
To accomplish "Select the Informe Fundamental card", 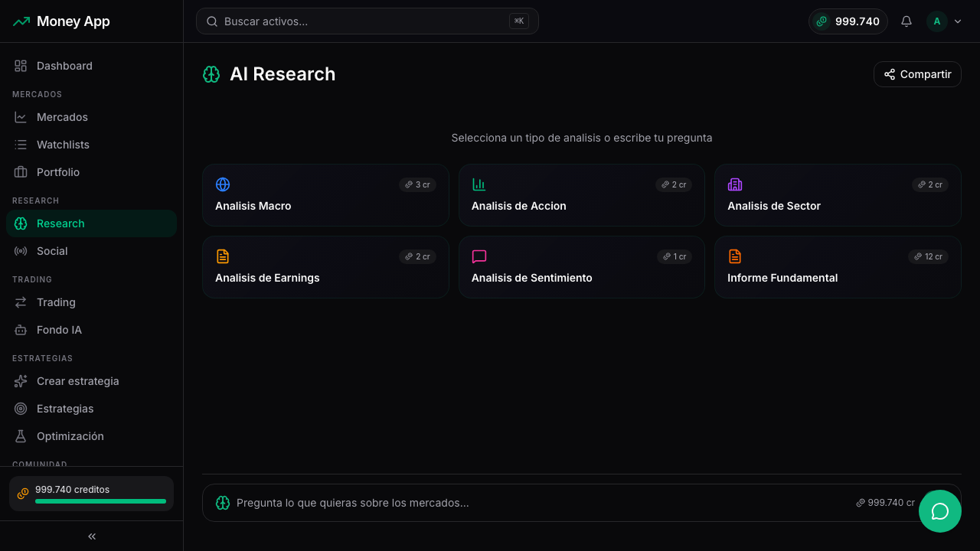I will point(838,267).
